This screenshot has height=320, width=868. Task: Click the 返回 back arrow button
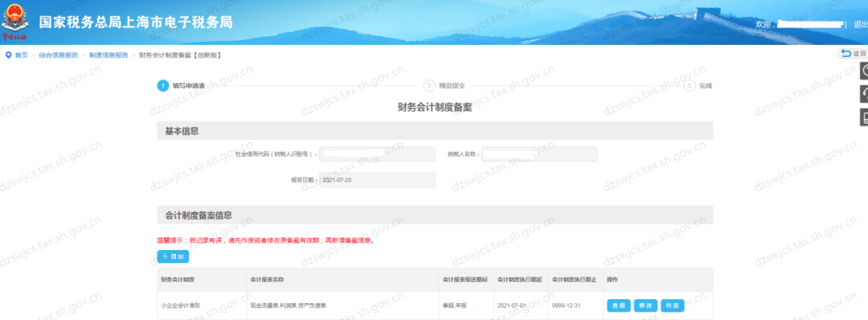point(853,54)
